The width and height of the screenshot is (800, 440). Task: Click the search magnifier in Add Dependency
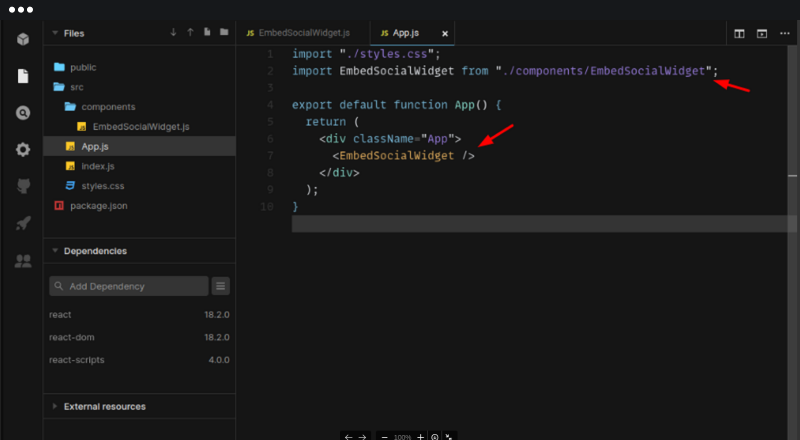[x=59, y=286]
